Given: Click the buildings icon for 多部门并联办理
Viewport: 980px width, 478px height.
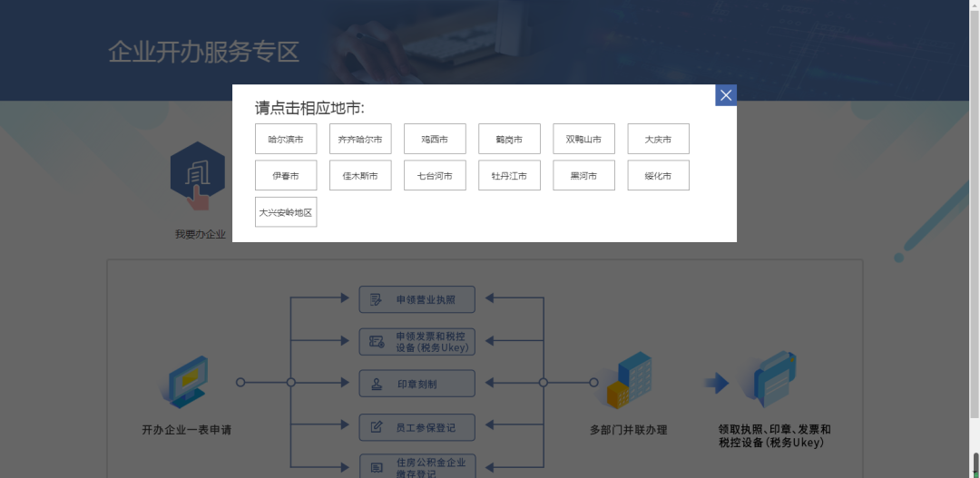Looking at the screenshot, I should pyautogui.click(x=629, y=380).
